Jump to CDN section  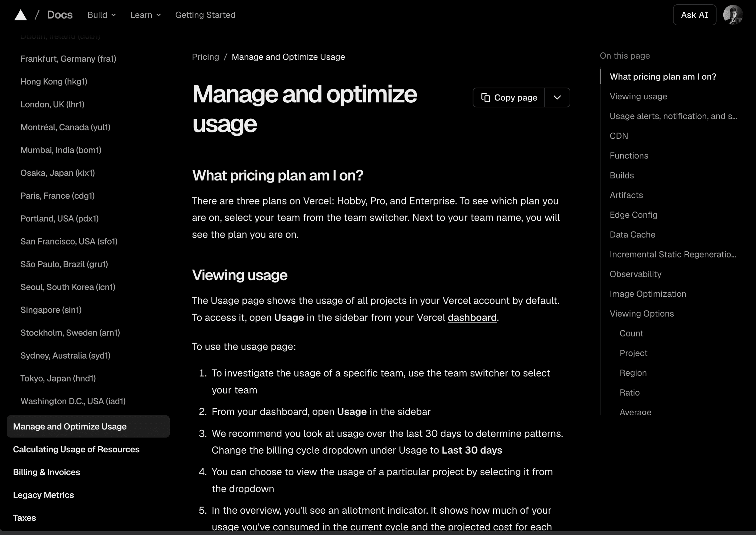618,136
